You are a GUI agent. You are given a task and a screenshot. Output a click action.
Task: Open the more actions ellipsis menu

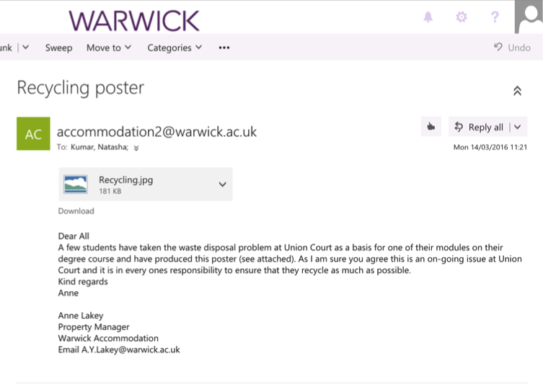point(224,48)
